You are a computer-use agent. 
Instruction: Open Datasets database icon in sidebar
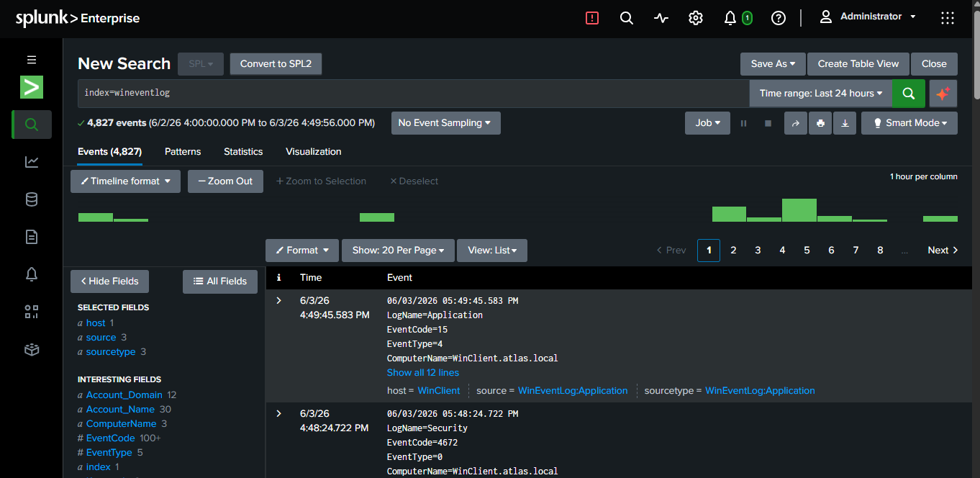point(32,199)
